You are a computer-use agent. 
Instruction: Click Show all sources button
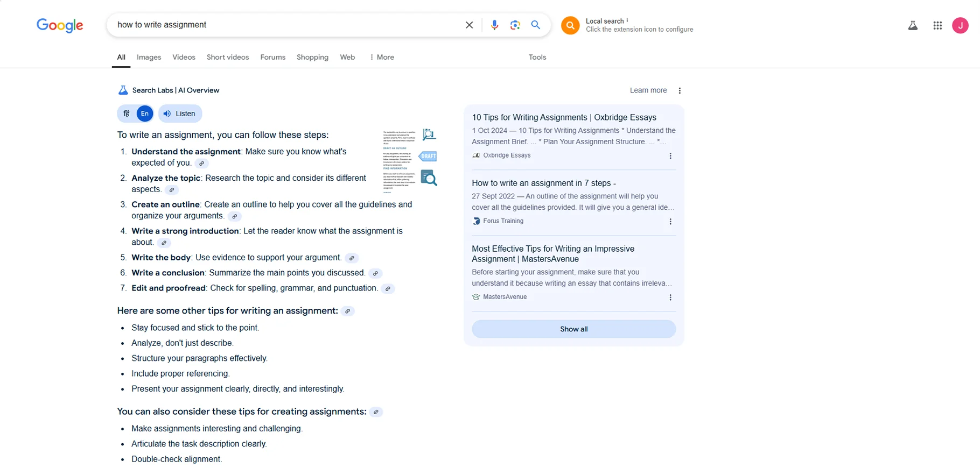pyautogui.click(x=574, y=329)
